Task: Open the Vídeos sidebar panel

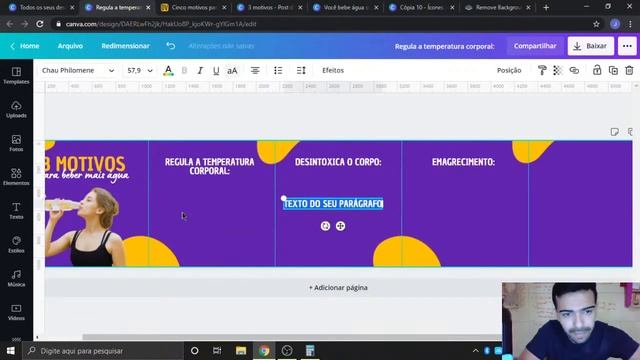Action: [16, 312]
